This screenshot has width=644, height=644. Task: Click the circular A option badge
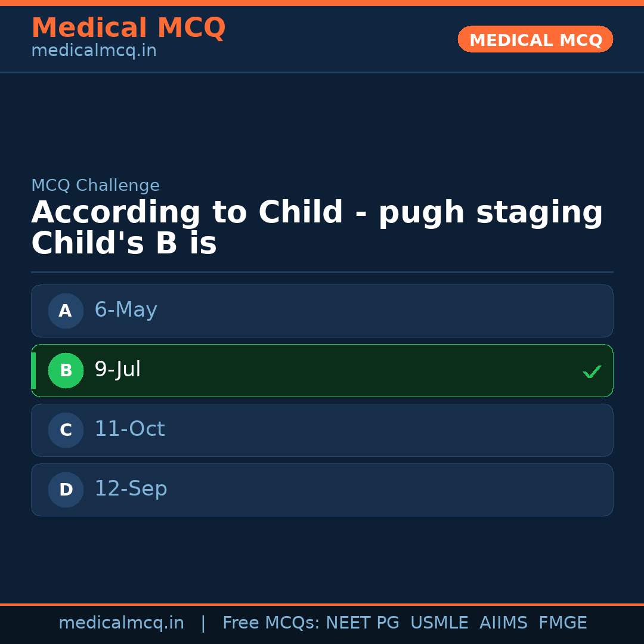66,311
